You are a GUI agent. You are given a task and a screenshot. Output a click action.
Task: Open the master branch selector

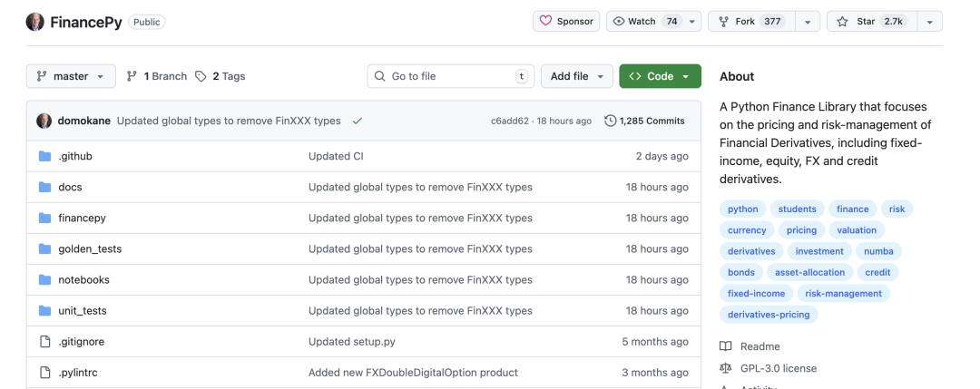pyautogui.click(x=71, y=76)
